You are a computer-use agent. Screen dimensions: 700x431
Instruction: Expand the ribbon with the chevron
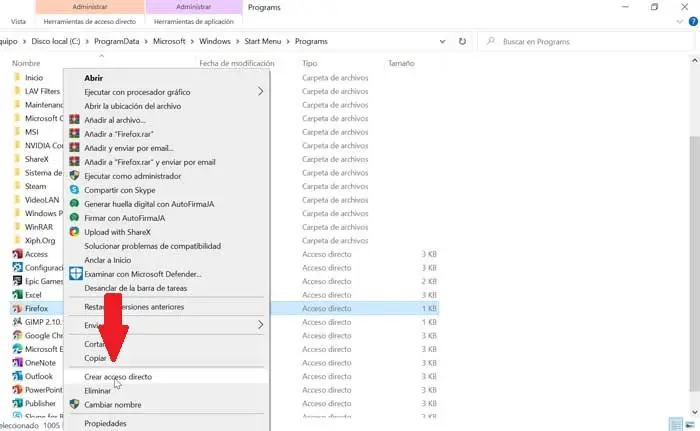(x=679, y=21)
